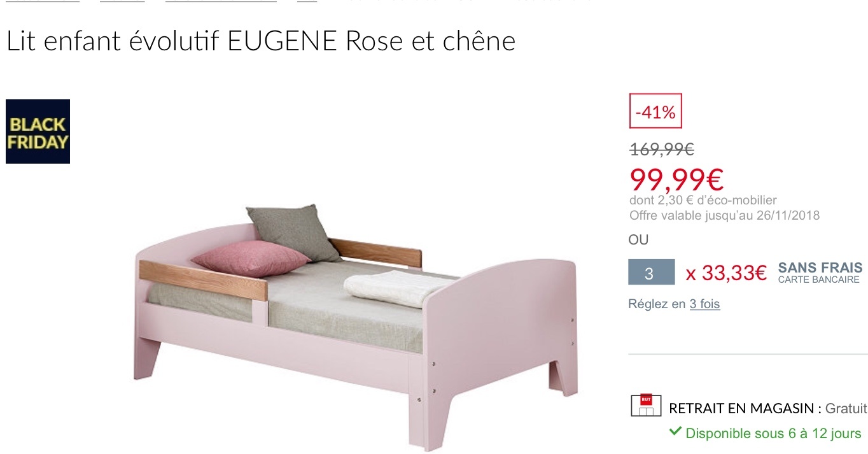Click the product title 'Lit enfant évolutif EUGENE'
The image size is (868, 454).
pos(172,41)
